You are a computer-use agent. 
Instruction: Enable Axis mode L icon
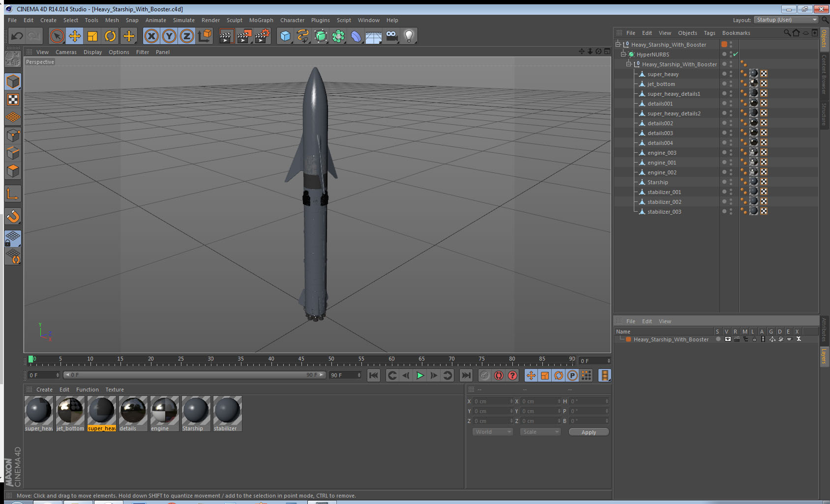coord(13,194)
